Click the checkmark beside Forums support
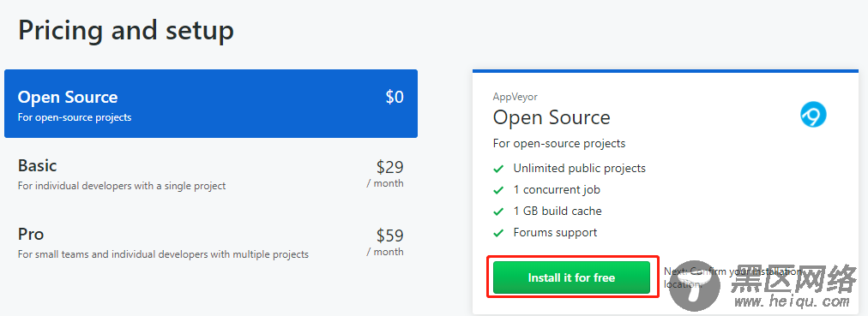Viewport: 868px width, 316px height. pos(499,233)
